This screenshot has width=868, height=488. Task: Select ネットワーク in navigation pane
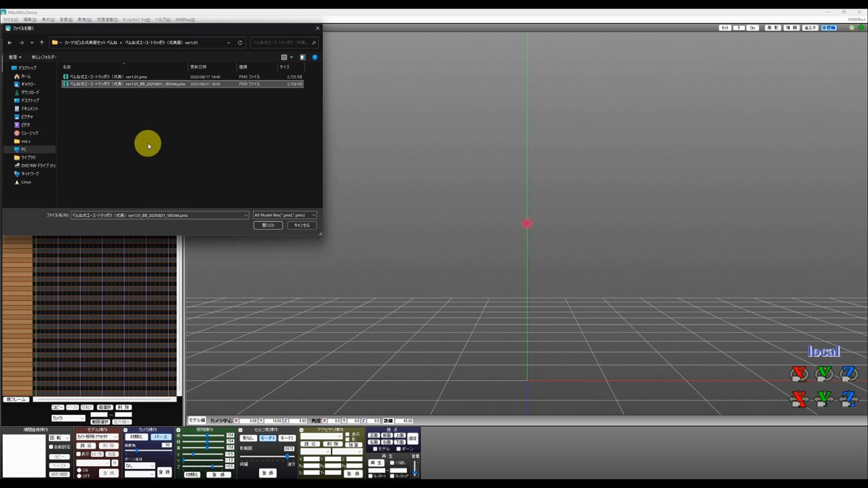(30, 174)
